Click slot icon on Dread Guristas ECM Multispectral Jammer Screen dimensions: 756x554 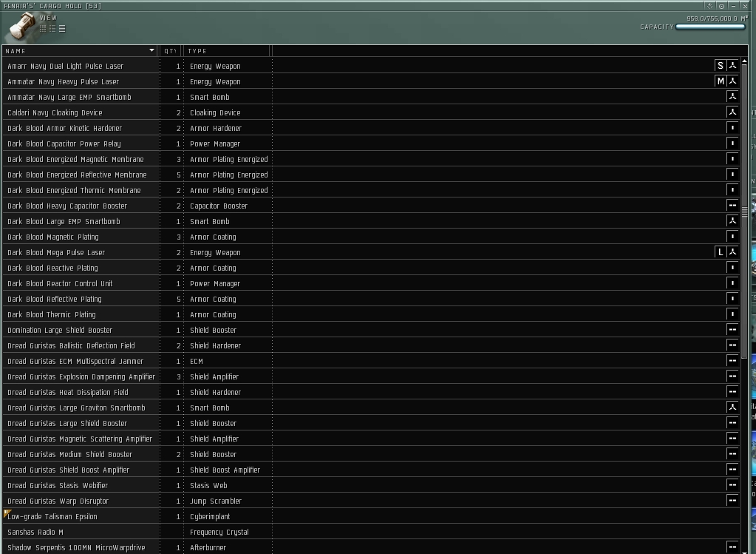tap(732, 360)
